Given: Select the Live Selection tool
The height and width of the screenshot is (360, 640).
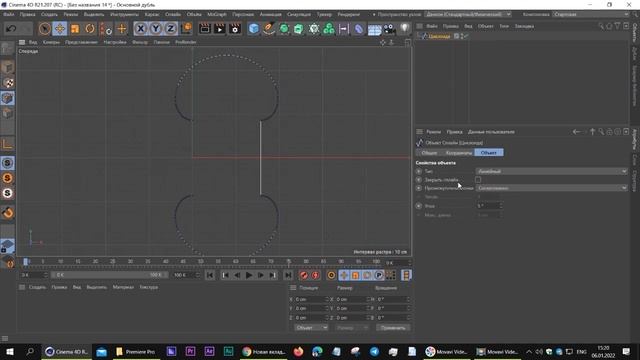Looking at the screenshot, I should point(44,29).
